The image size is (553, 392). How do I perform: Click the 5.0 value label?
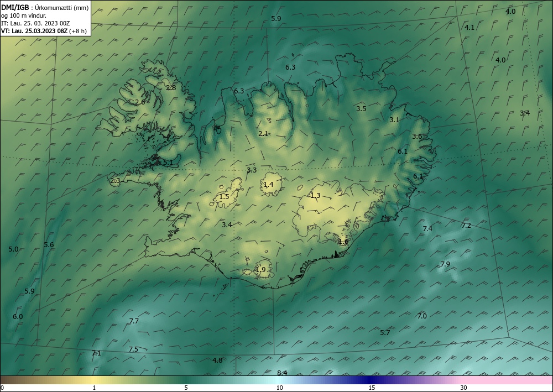[13, 249]
